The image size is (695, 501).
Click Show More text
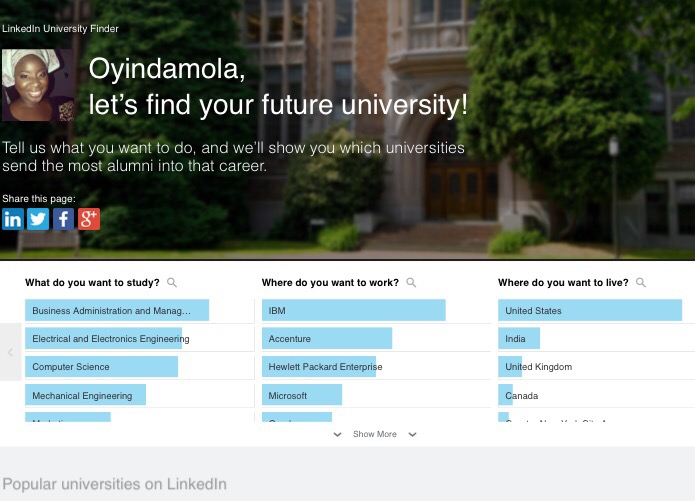[374, 435]
